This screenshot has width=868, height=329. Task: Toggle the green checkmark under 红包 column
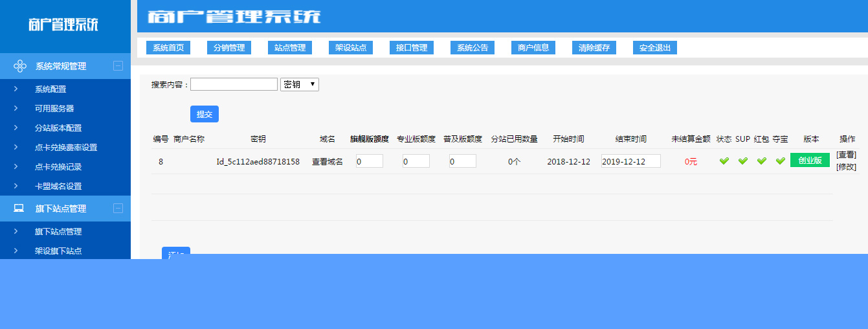click(762, 161)
